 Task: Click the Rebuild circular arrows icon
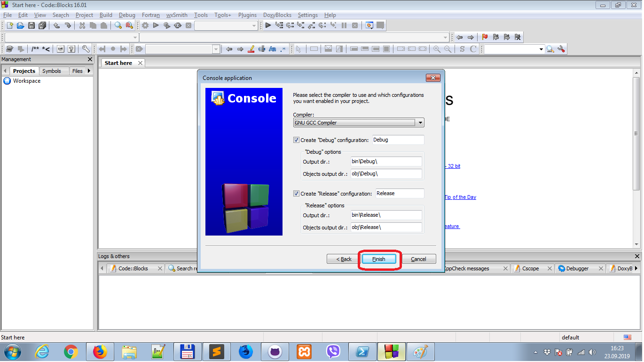[178, 25]
